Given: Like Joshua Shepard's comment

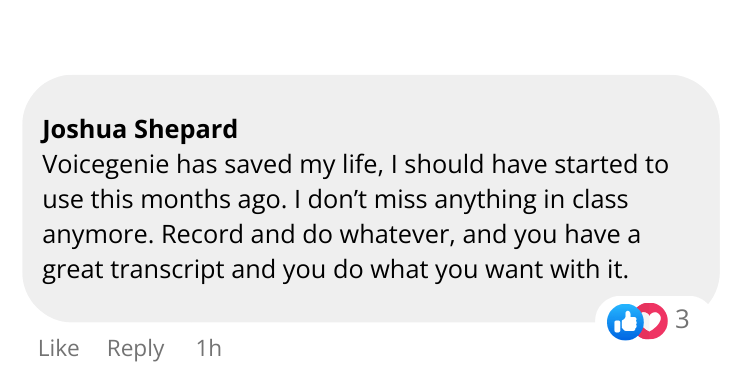Looking at the screenshot, I should click(59, 348).
